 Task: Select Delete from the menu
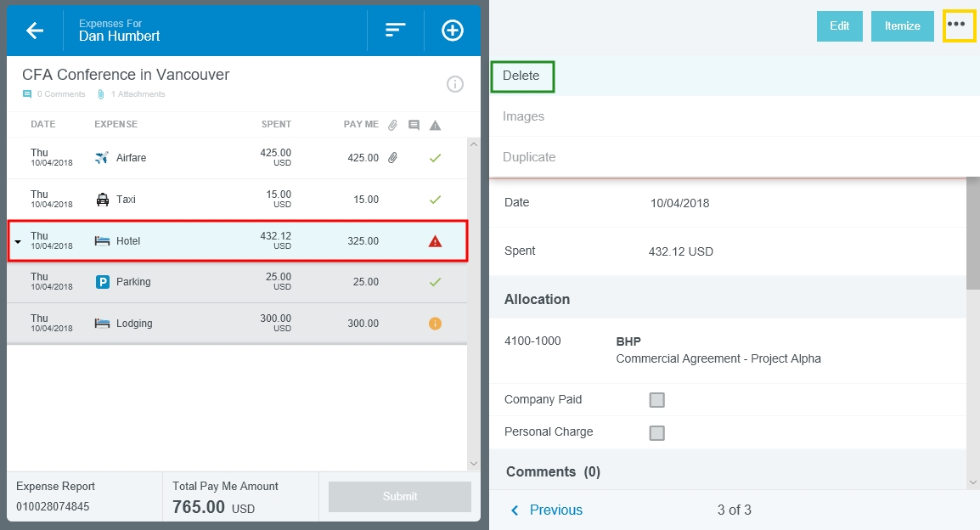[x=521, y=76]
